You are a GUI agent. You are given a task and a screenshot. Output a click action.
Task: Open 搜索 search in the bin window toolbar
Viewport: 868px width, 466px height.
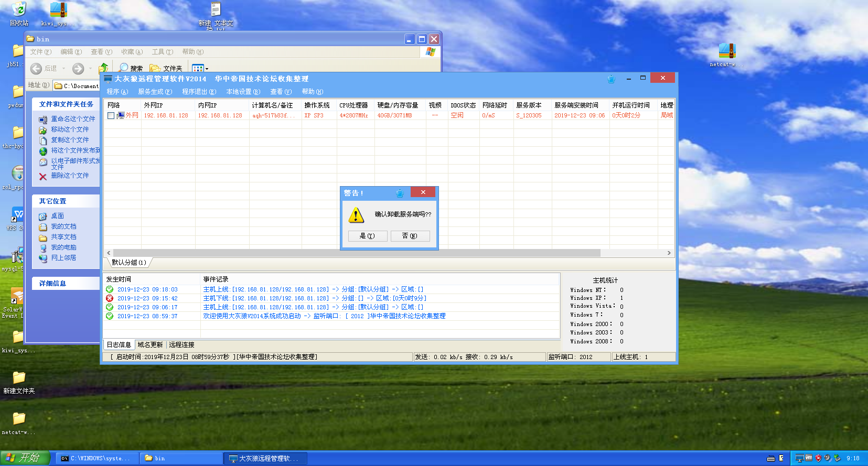(x=131, y=68)
